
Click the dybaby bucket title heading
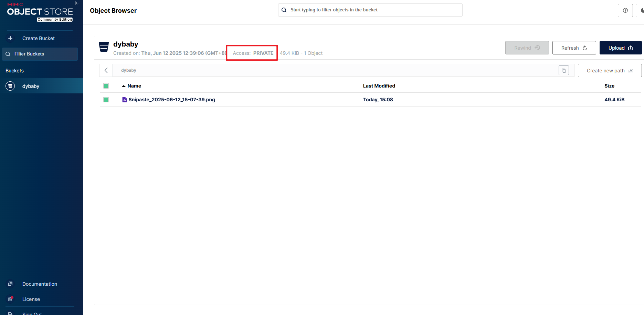[x=126, y=44]
